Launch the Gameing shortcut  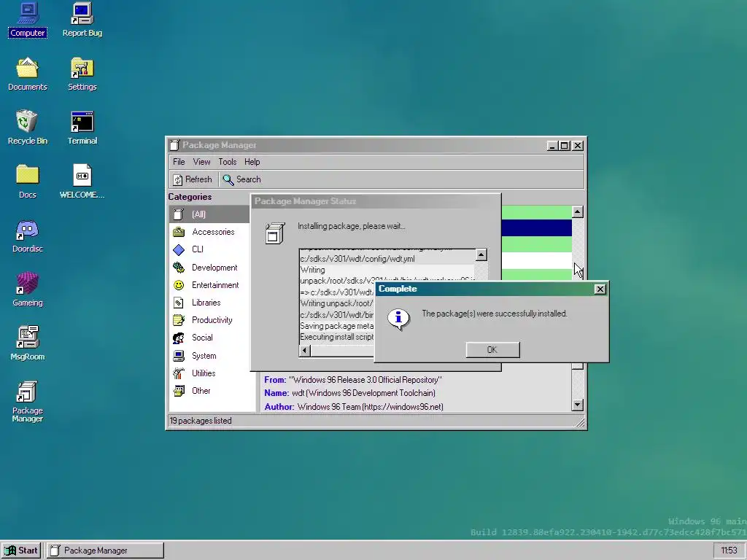[x=27, y=289]
